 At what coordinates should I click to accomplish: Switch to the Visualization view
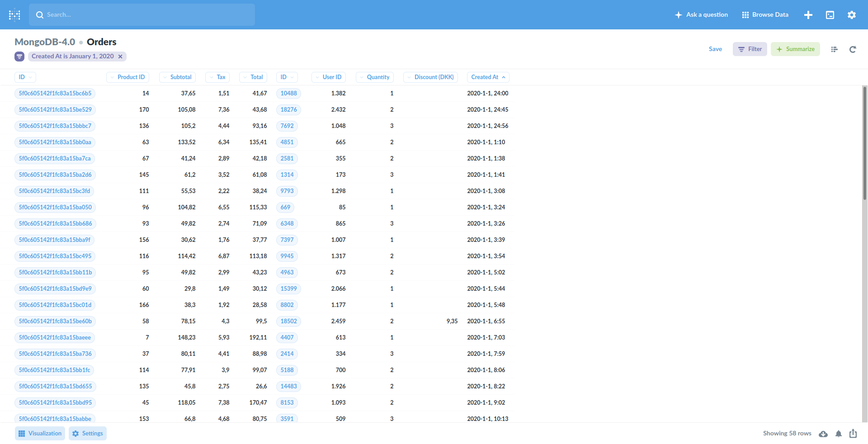tap(40, 433)
